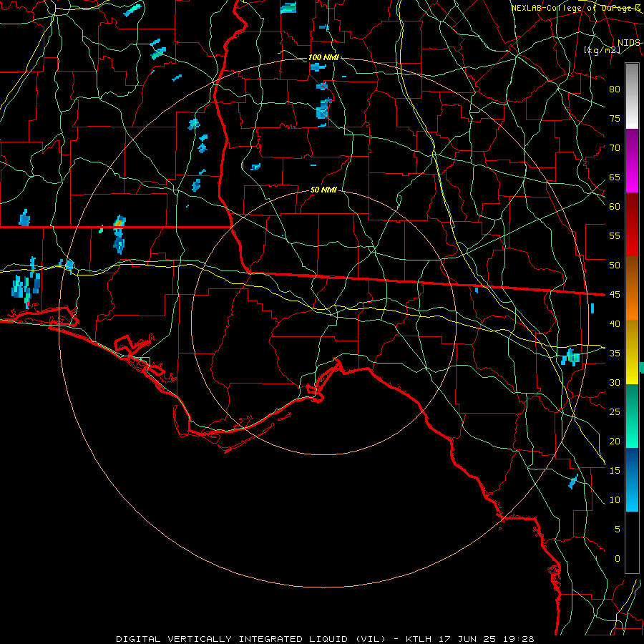
Task: Click the [kg/m2] units label
Action: [602, 50]
